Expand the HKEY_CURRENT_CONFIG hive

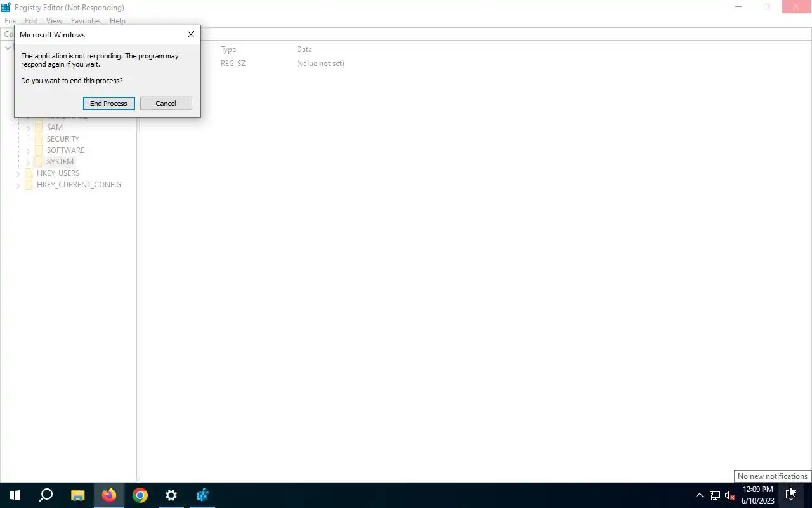[18, 185]
